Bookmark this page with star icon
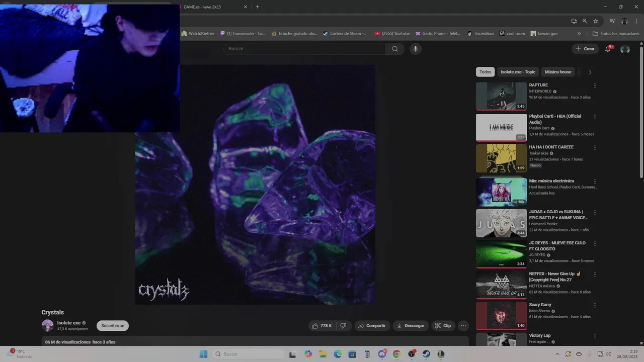The height and width of the screenshot is (362, 644). 596,21
